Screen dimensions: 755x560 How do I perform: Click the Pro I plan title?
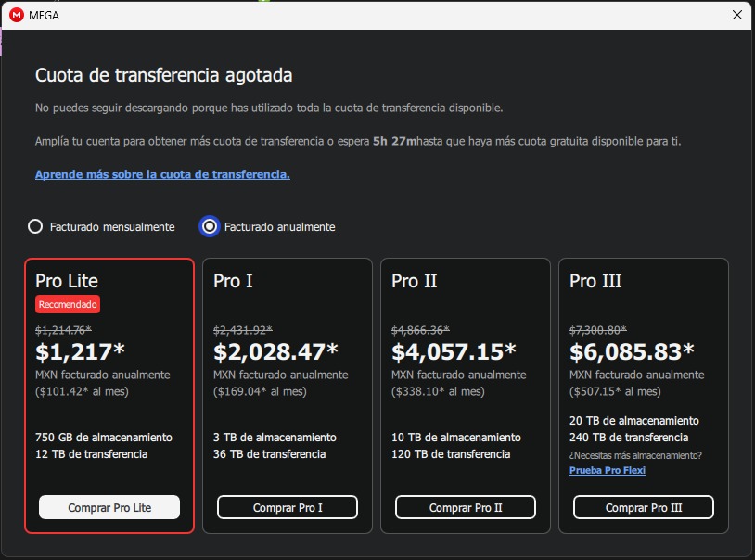pyautogui.click(x=233, y=281)
